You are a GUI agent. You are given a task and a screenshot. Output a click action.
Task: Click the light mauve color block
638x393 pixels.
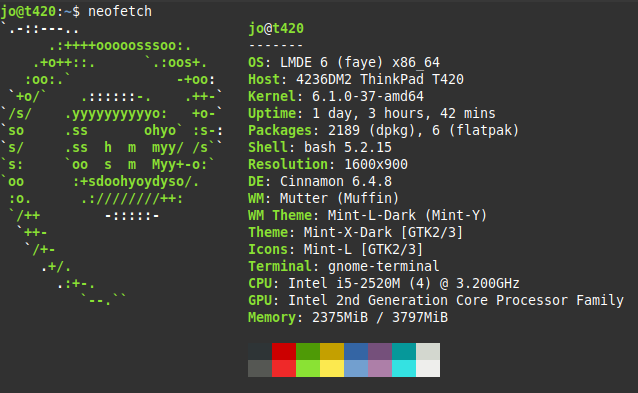(380, 369)
